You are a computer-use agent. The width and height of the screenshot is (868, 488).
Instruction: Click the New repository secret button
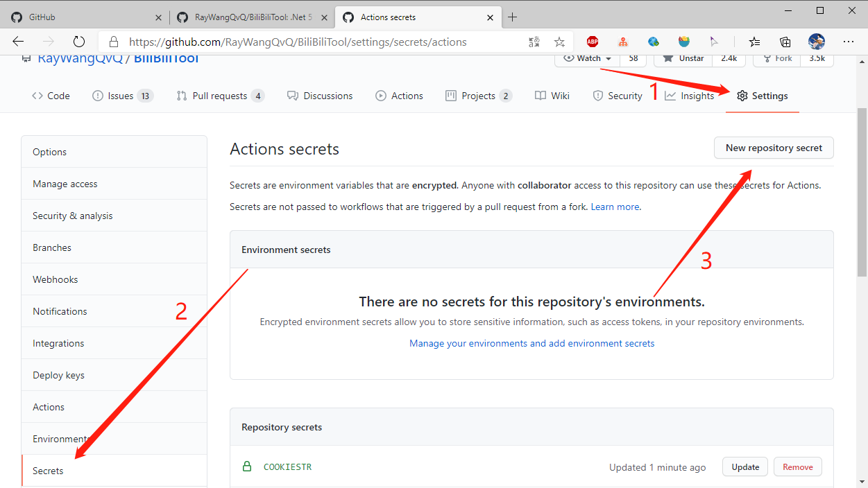click(x=774, y=148)
